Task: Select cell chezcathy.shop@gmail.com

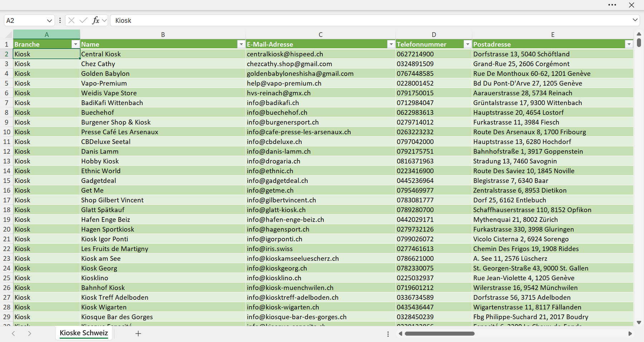Action: click(321, 64)
